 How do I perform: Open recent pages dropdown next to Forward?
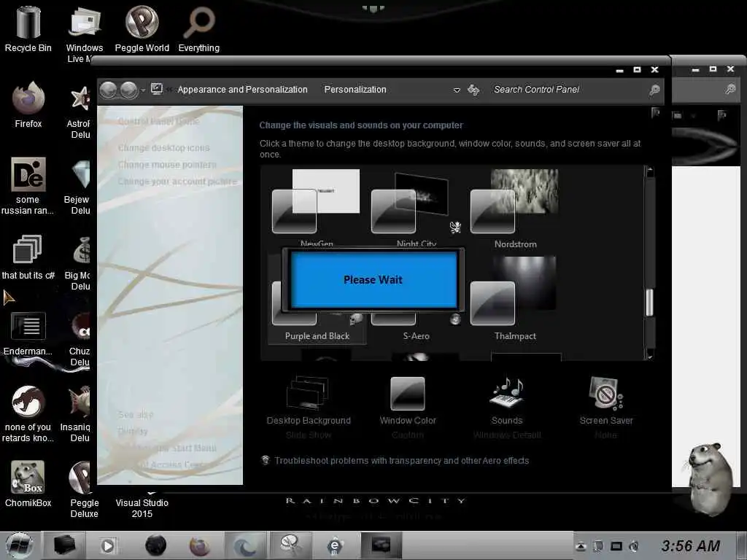pyautogui.click(x=143, y=90)
